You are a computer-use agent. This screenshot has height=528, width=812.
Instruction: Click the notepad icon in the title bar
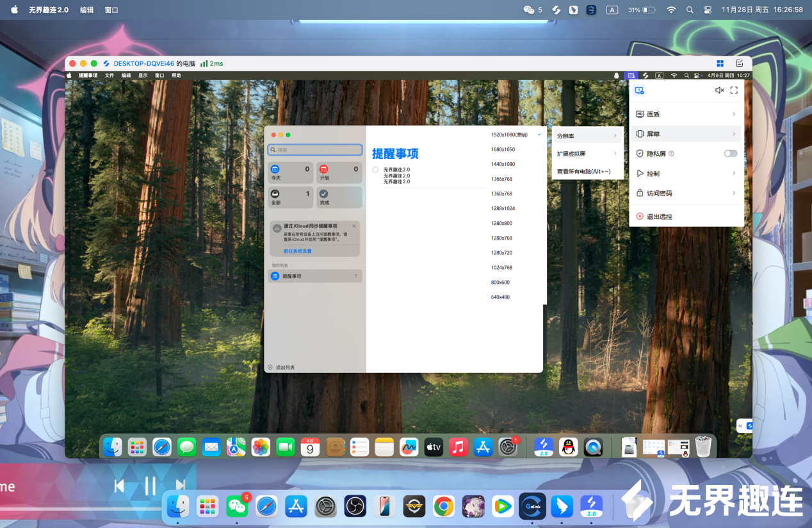click(x=739, y=63)
